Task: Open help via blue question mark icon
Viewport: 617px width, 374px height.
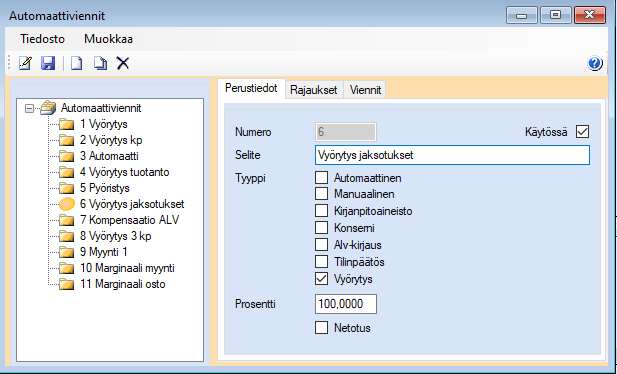Action: pos(595,63)
